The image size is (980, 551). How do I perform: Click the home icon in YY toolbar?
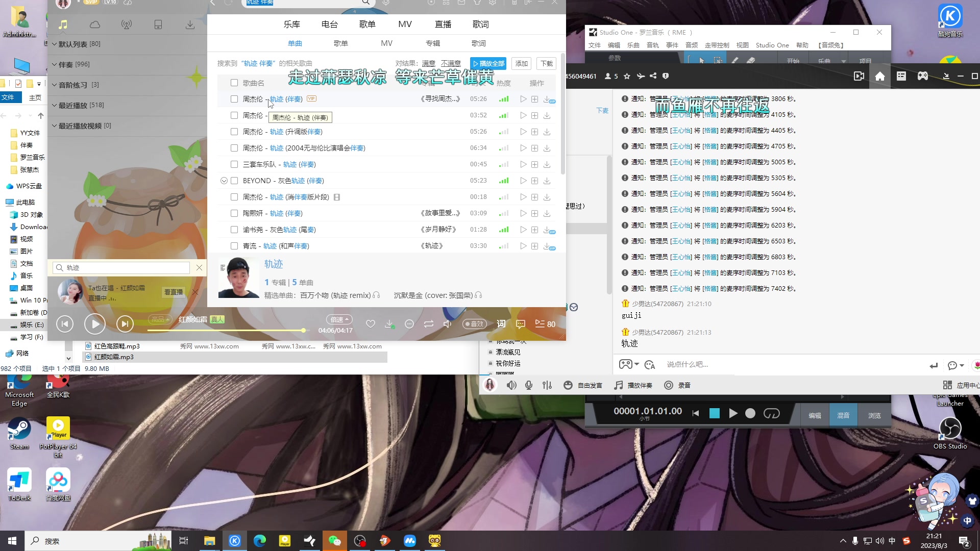pyautogui.click(x=880, y=76)
